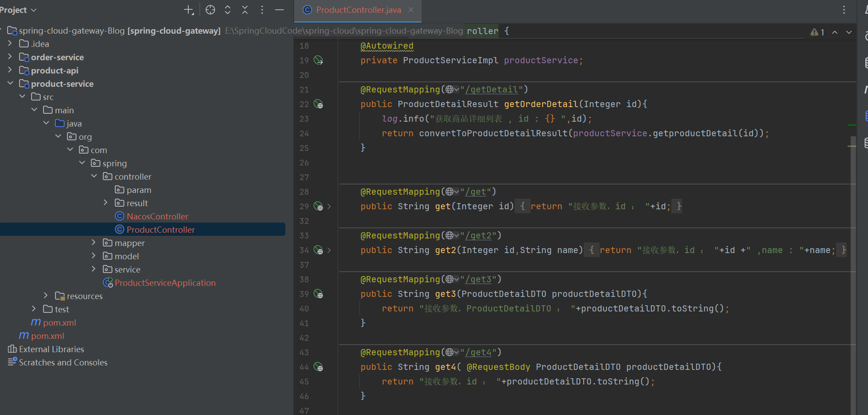Expand the product-api module
The height and width of the screenshot is (415, 868).
click(x=10, y=70)
